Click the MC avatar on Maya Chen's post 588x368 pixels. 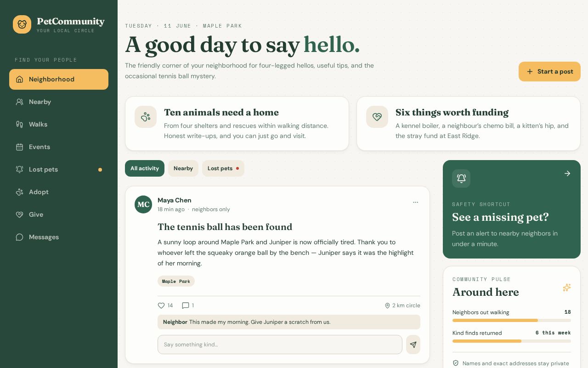tap(143, 205)
